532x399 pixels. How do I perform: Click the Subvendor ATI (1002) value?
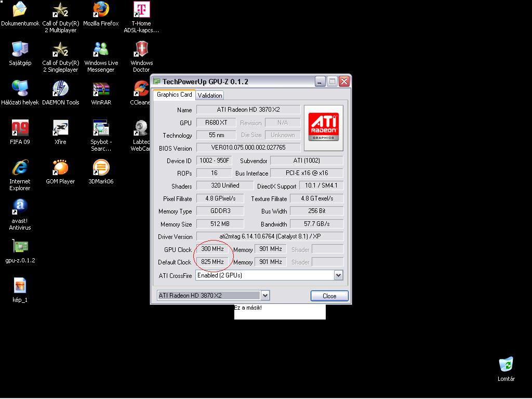tap(307, 161)
